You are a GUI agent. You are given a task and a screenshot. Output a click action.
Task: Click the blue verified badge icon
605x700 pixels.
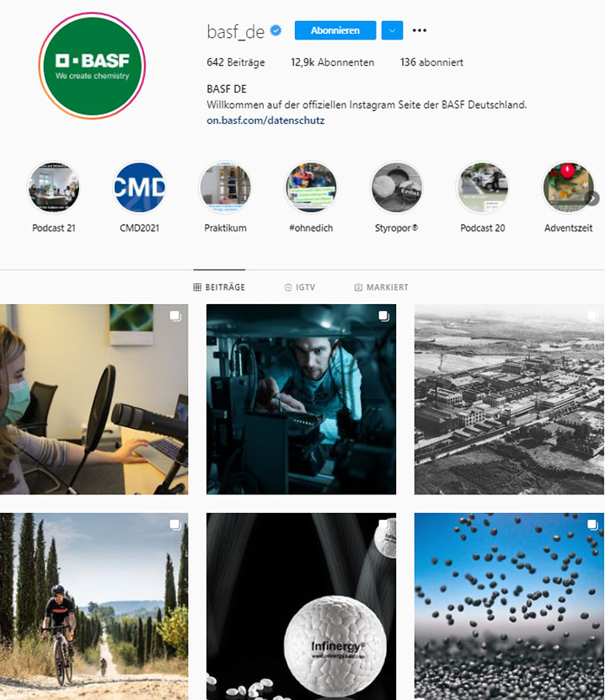(276, 30)
